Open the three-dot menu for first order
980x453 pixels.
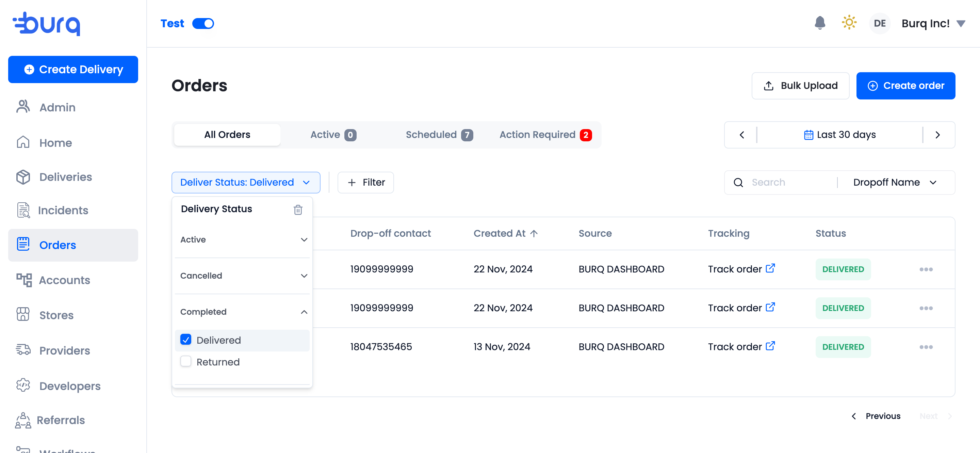pyautogui.click(x=926, y=269)
